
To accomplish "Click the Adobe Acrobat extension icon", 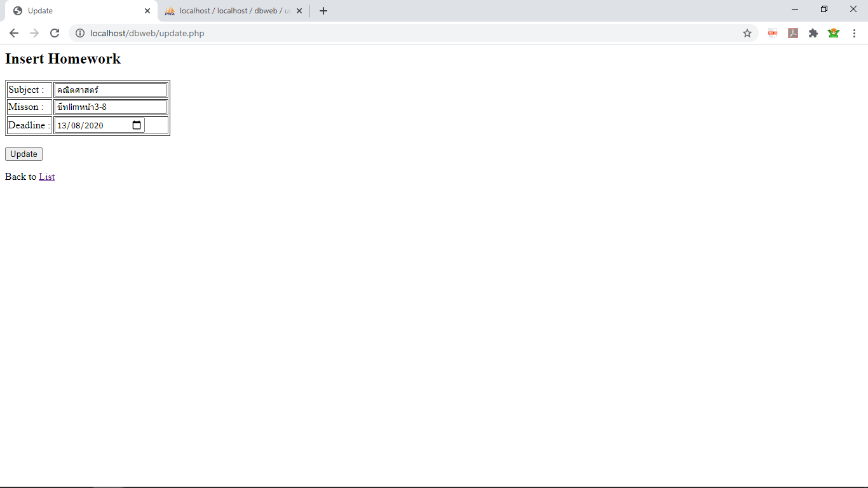I will (x=792, y=33).
